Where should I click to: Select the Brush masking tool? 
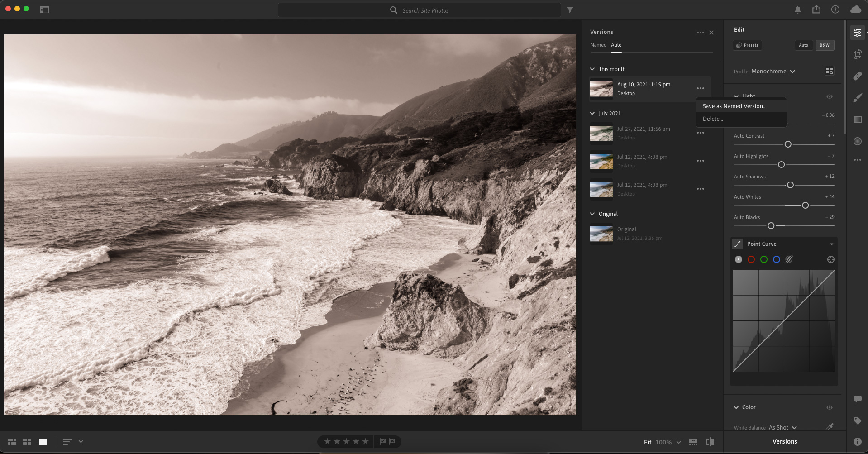857,98
